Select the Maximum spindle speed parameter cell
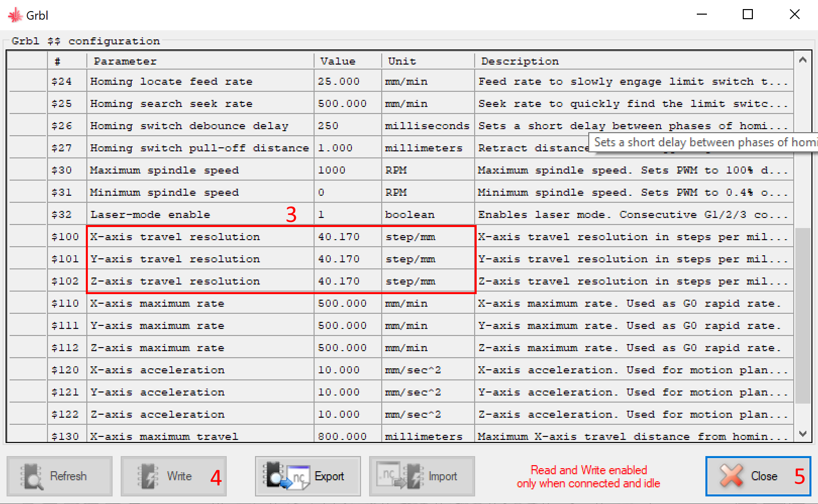 tap(200, 170)
